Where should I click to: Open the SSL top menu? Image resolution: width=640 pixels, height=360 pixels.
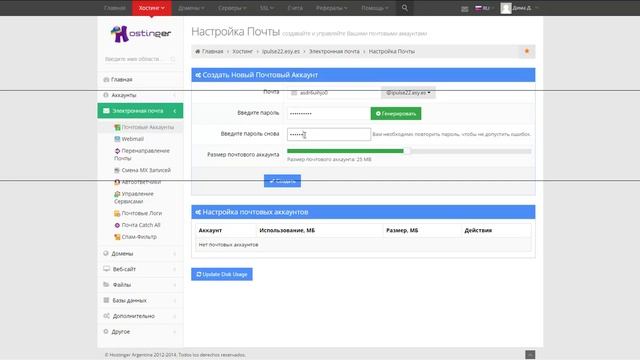267,8
